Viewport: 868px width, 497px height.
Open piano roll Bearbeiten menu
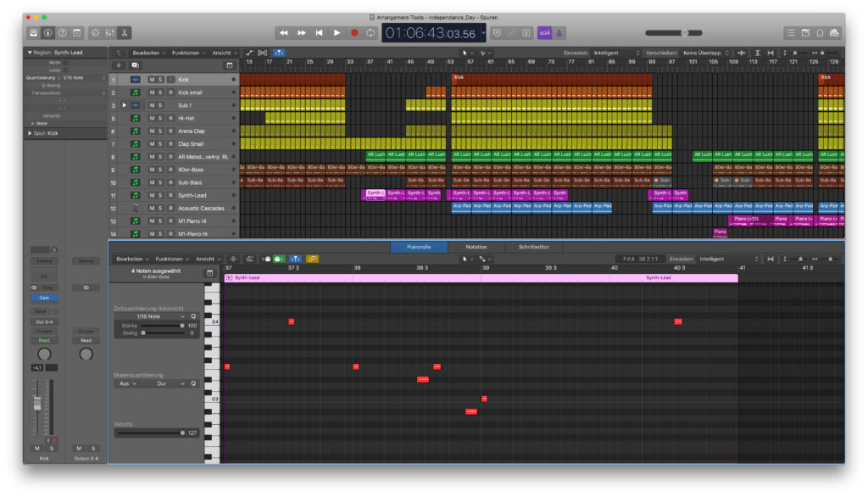pyautogui.click(x=131, y=260)
